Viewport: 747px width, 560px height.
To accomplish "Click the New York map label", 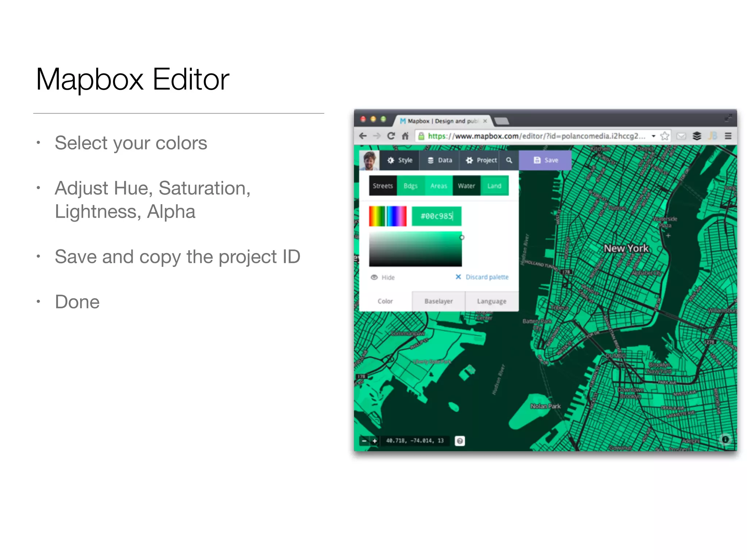I will tap(626, 248).
